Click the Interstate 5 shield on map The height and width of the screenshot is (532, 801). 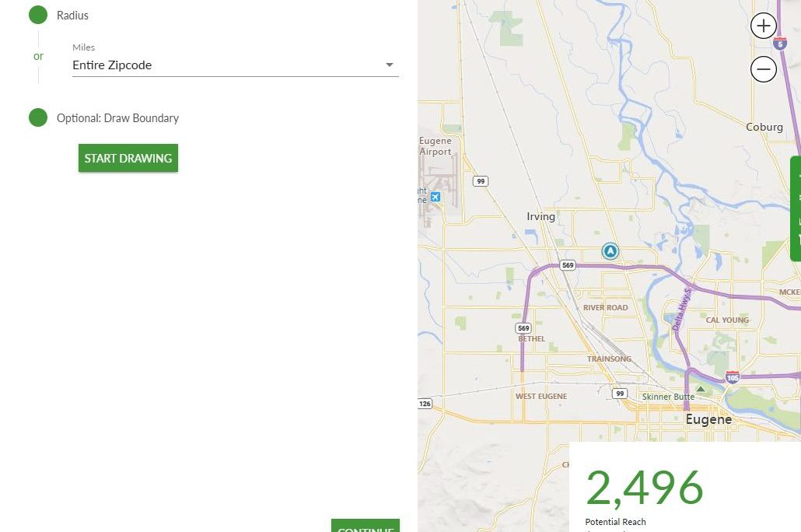point(779,44)
